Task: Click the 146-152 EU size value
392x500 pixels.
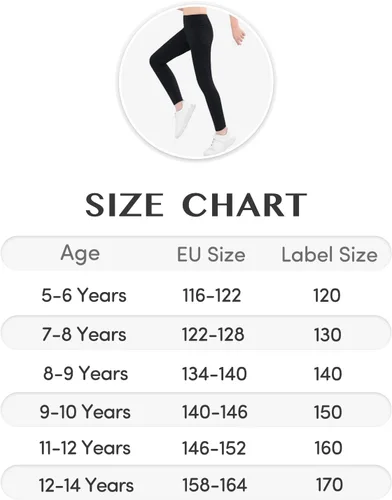Action: click(214, 448)
